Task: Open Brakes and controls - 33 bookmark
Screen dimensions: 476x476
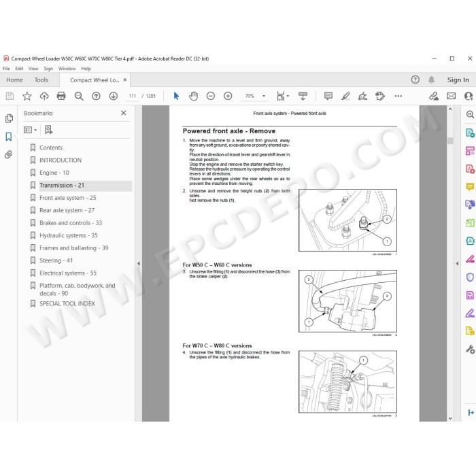Action: tap(71, 223)
